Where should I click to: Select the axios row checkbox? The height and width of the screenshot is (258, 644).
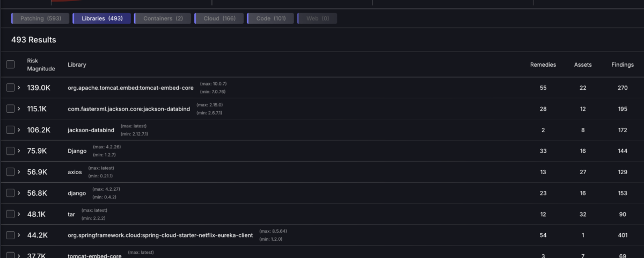(10, 172)
